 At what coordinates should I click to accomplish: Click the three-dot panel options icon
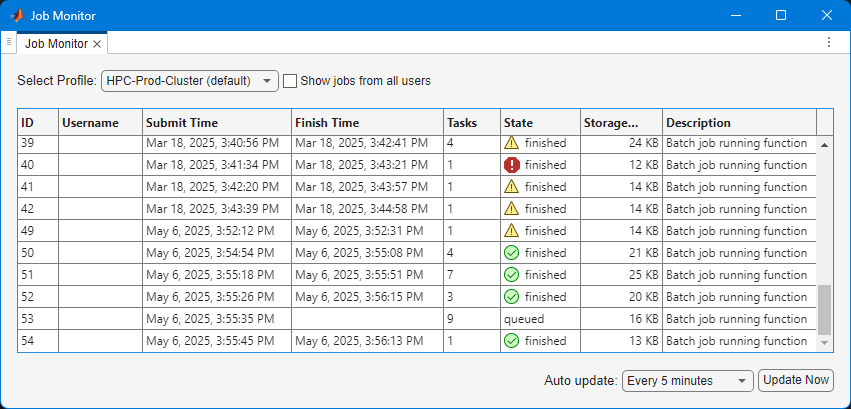[x=829, y=43]
